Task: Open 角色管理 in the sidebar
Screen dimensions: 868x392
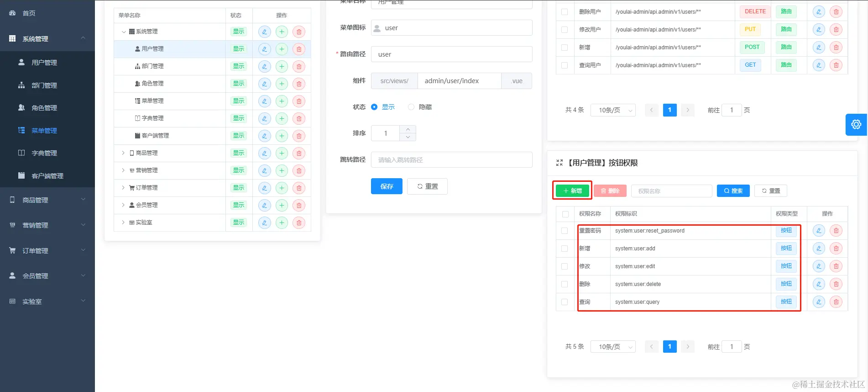Action: pyautogui.click(x=44, y=108)
